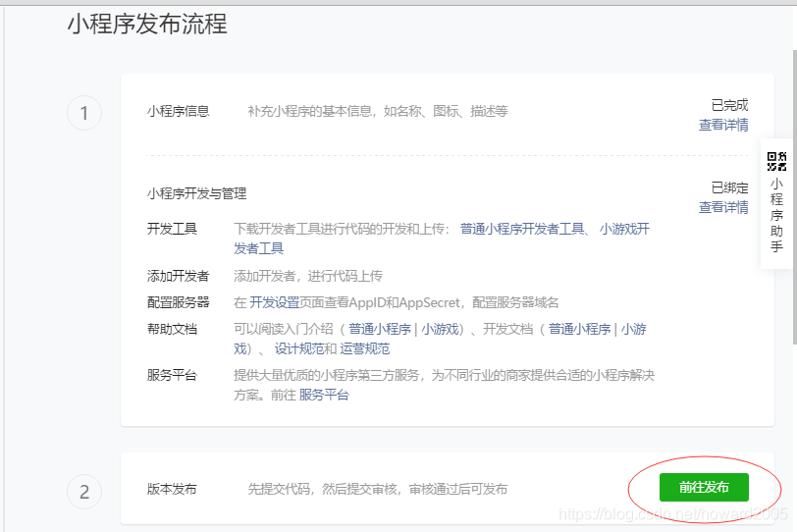Open 普通小程序 link in 入门介绍
The image size is (797, 532).
pyautogui.click(x=380, y=329)
